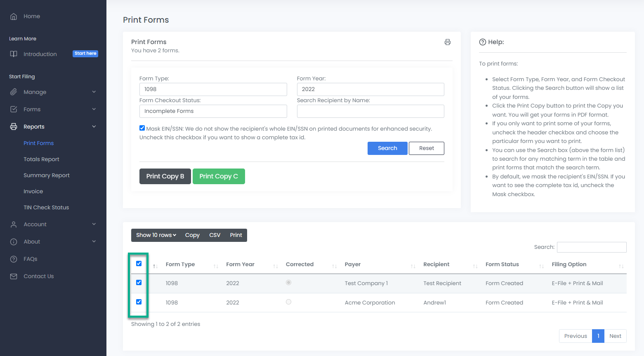Screen dimensions: 644x356
Task: Toggle the select-all header checkbox
Action: (x=139, y=264)
